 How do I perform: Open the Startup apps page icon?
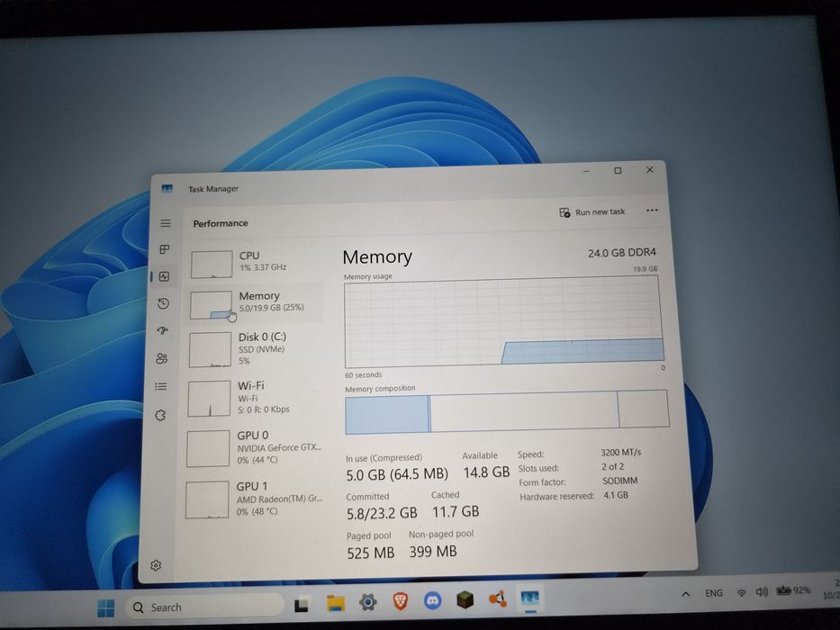coord(163,330)
